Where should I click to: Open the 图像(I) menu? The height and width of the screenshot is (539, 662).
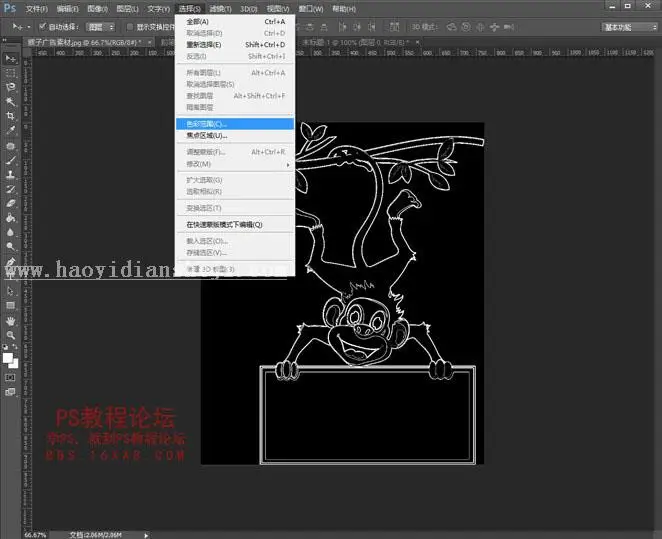click(98, 8)
